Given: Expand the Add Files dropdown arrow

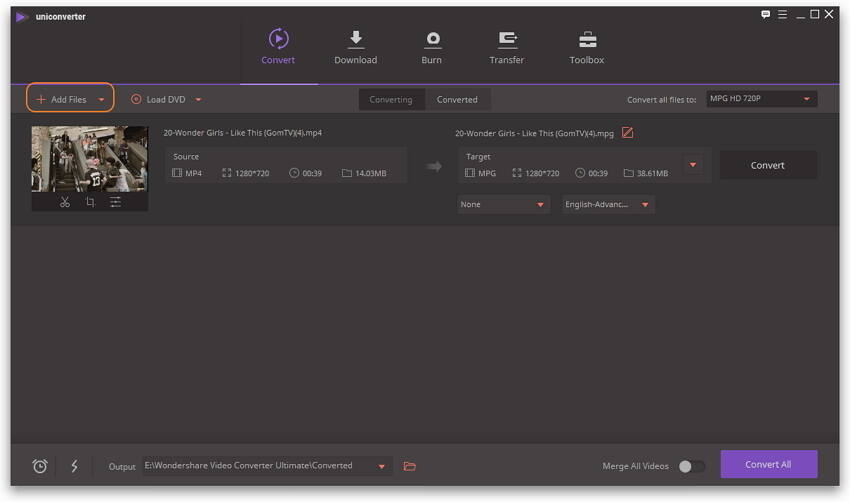Looking at the screenshot, I should pos(101,100).
